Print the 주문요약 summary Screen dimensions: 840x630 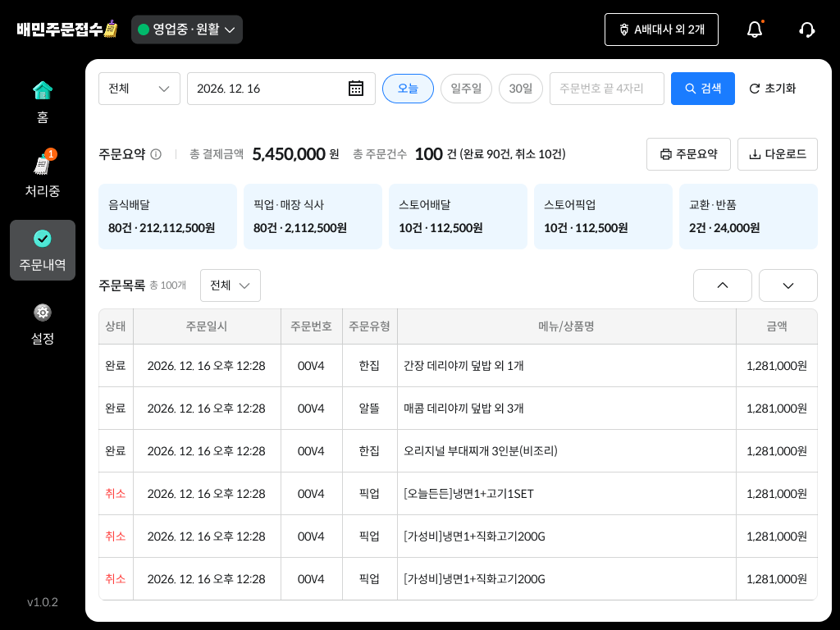688,154
